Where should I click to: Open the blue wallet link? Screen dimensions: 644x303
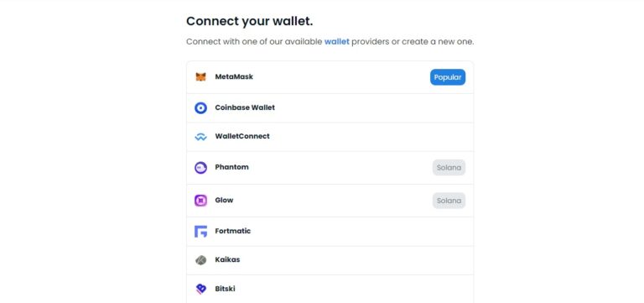[337, 41]
